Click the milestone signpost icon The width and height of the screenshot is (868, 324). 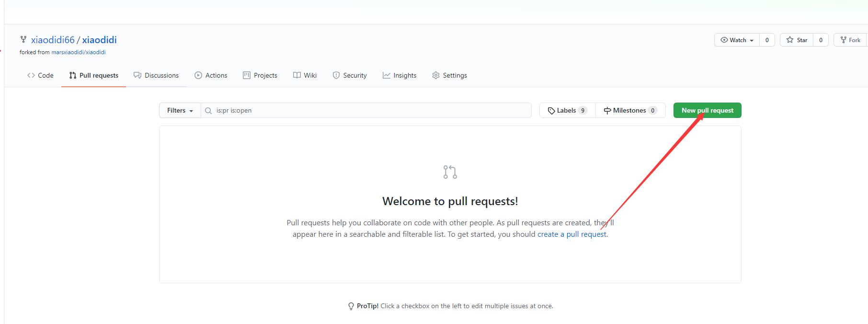(x=607, y=111)
